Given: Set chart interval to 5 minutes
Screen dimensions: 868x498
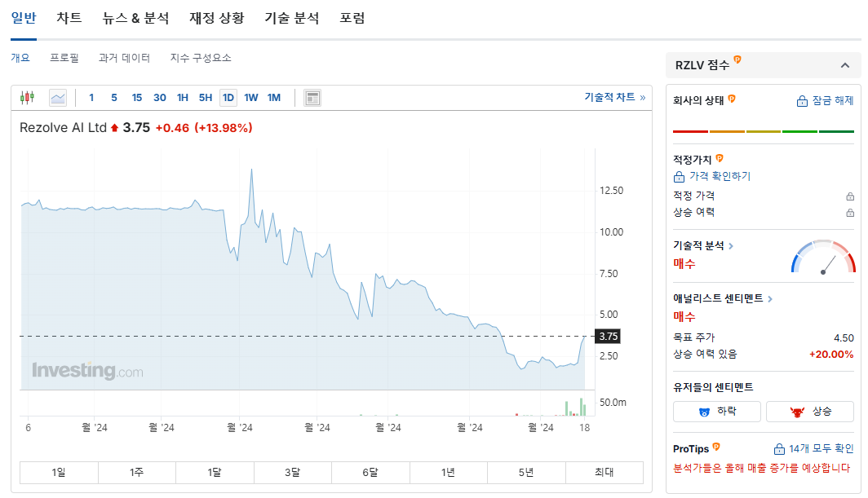Looking at the screenshot, I should tap(114, 98).
